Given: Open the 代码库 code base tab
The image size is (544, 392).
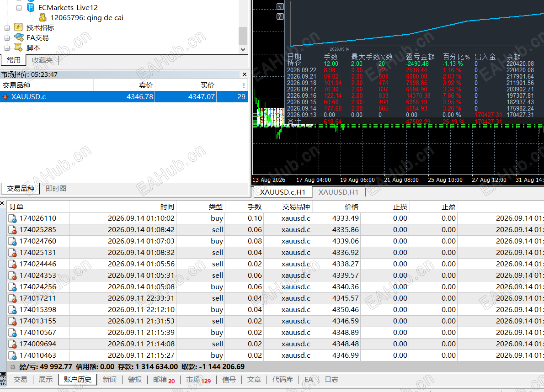Looking at the screenshot, I should pyautogui.click(x=283, y=380).
